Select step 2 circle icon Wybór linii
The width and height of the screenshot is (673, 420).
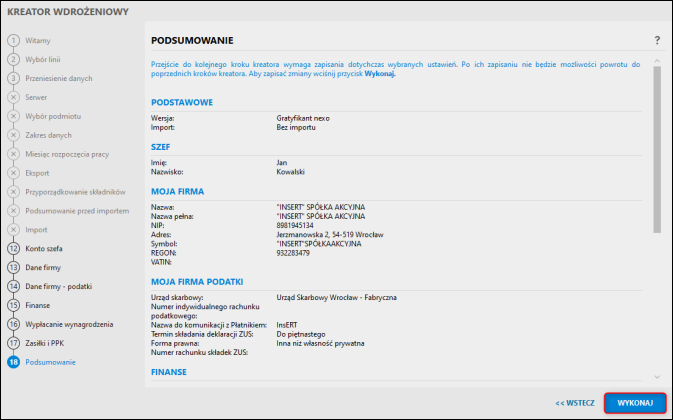pyautogui.click(x=13, y=59)
